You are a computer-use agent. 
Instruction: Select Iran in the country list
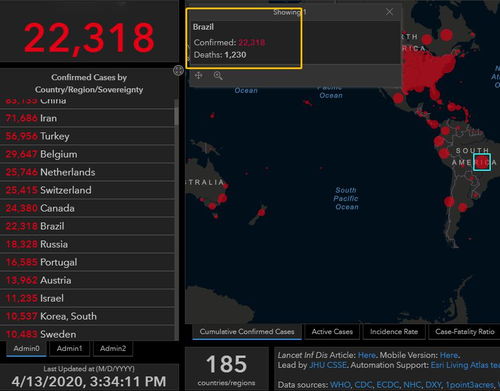[87, 118]
